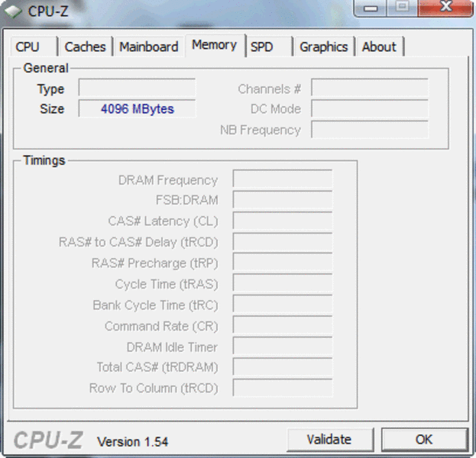Click the 'Channels #' label

(x=270, y=89)
